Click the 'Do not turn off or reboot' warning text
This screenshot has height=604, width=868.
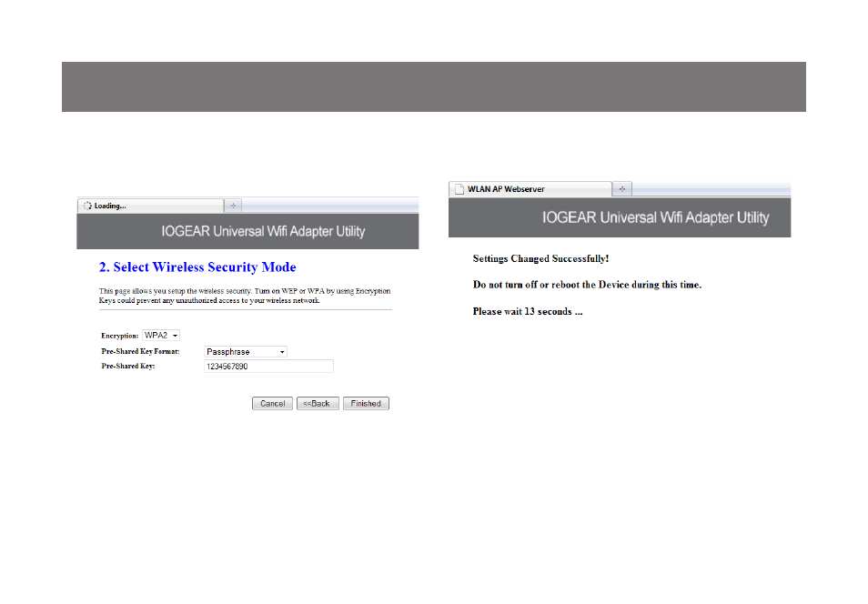point(587,285)
